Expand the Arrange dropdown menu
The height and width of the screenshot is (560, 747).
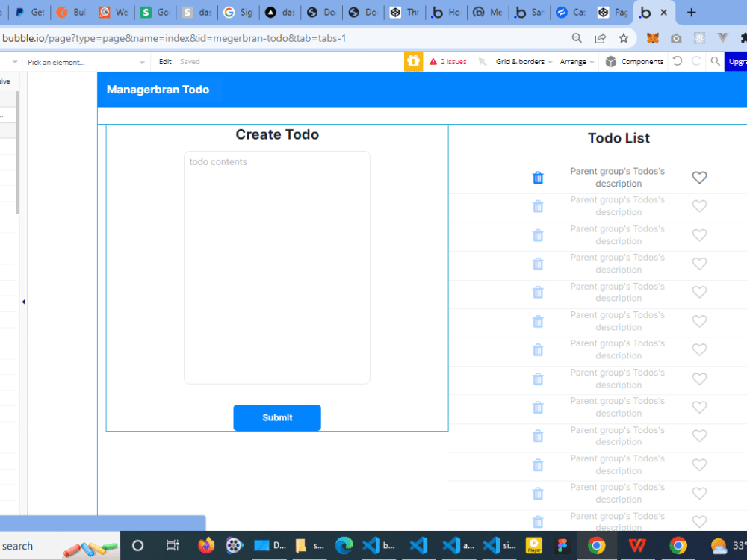click(x=577, y=62)
